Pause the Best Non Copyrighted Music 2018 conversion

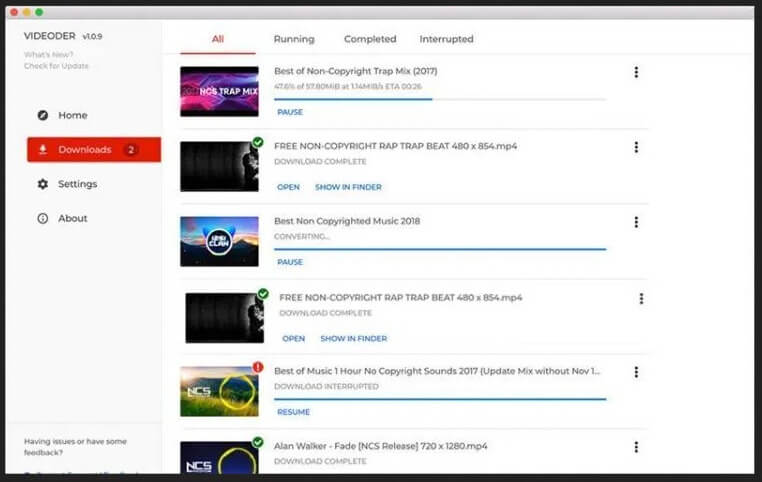pos(290,262)
